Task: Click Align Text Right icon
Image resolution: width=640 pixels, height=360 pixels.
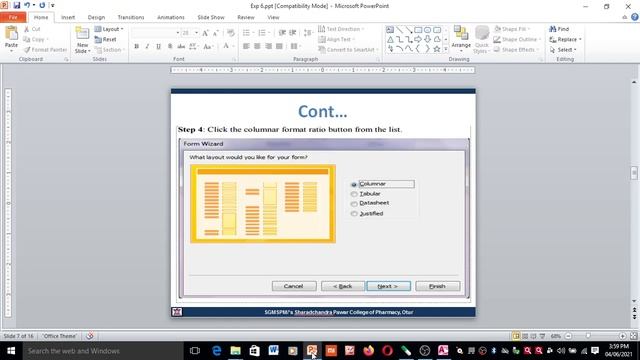Action: pyautogui.click(x=268, y=47)
